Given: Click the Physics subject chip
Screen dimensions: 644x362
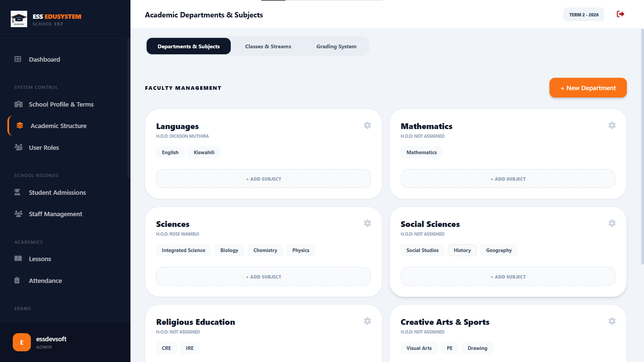Looking at the screenshot, I should click(x=301, y=250).
